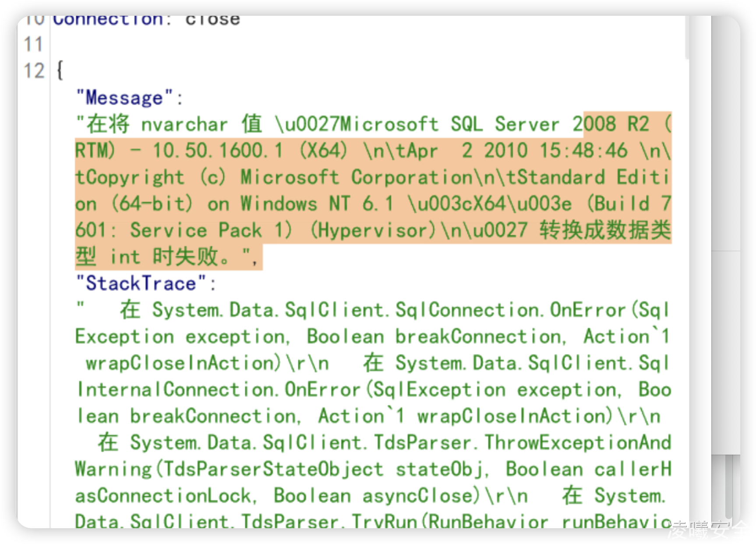Click the 'int' word in the last highlighted line
This screenshot has width=756, height=544.
(125, 257)
